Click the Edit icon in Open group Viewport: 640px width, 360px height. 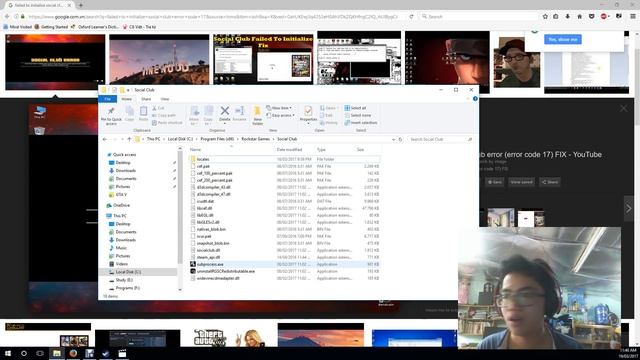point(327,116)
